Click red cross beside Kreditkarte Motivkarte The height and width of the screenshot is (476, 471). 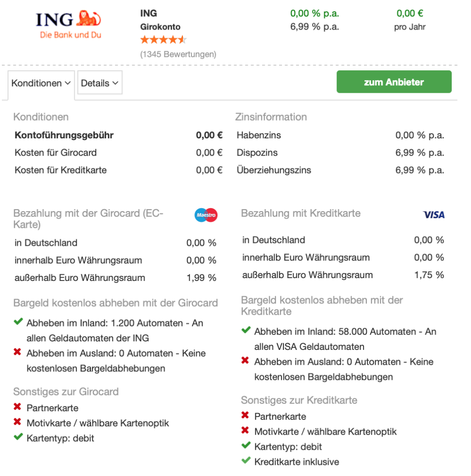pyautogui.click(x=245, y=431)
